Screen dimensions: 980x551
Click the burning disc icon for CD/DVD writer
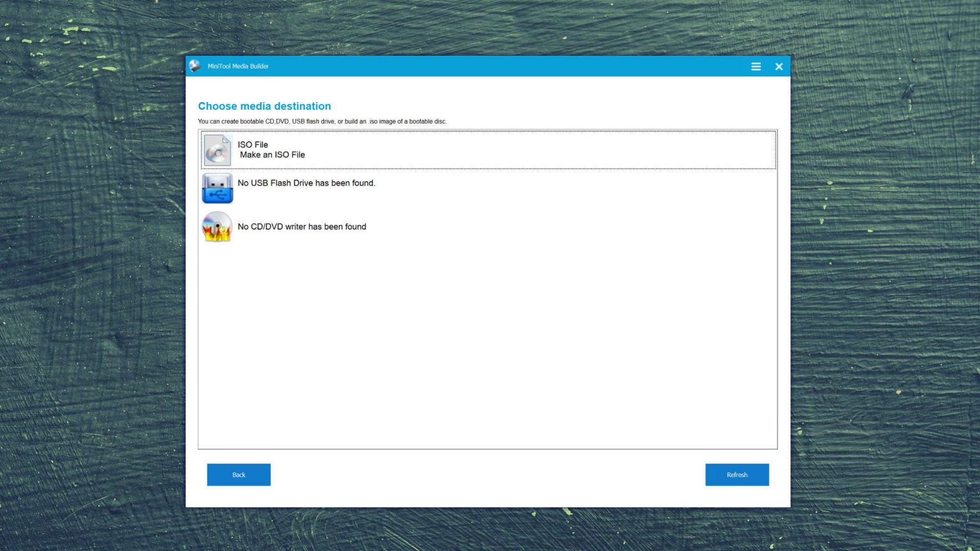[217, 226]
